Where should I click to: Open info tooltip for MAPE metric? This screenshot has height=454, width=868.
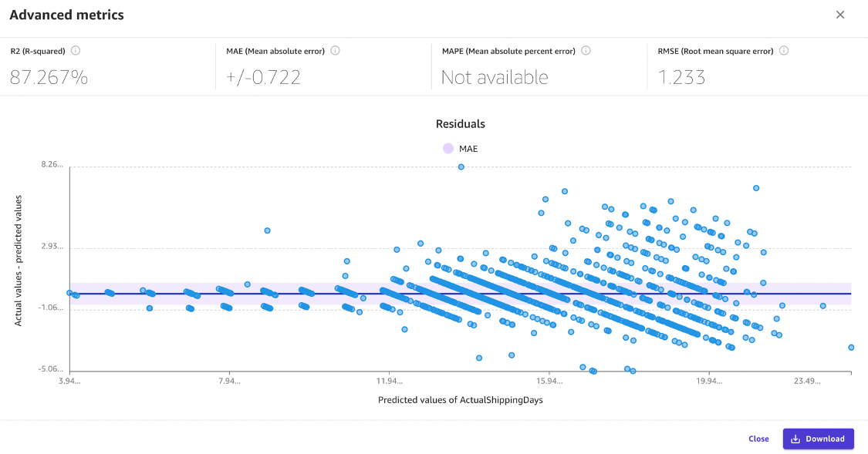pos(586,51)
